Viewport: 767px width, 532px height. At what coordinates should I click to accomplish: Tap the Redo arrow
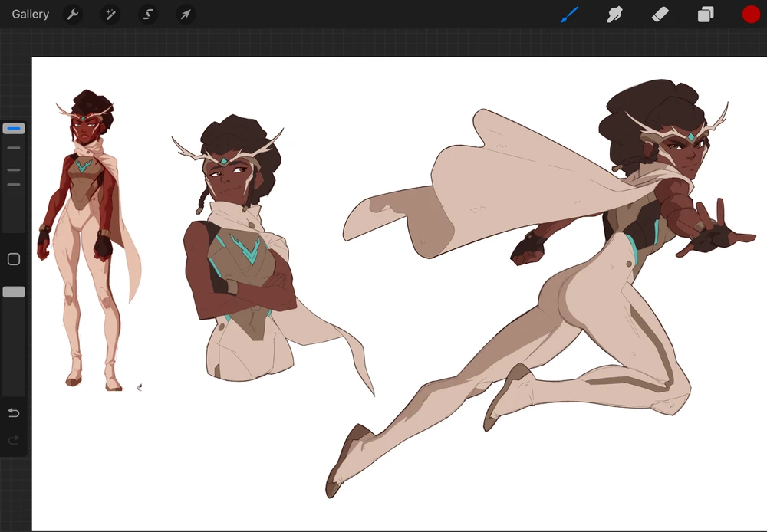(x=12, y=440)
